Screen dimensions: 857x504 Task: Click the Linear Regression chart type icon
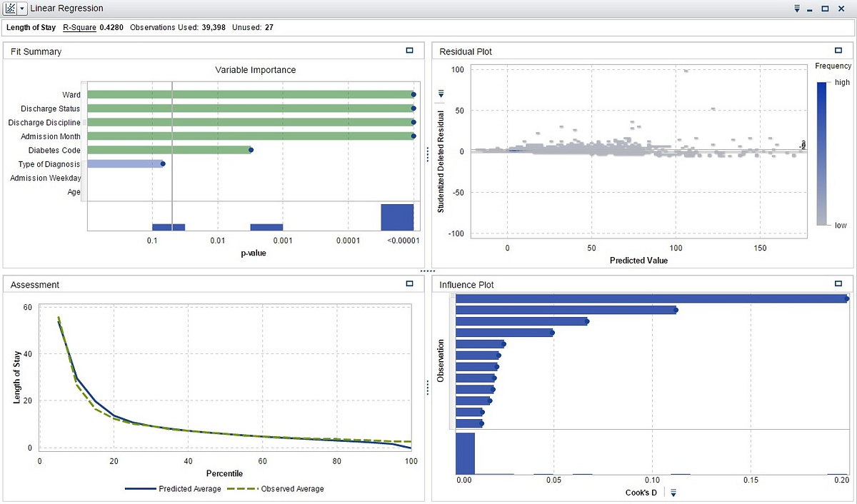11,9
